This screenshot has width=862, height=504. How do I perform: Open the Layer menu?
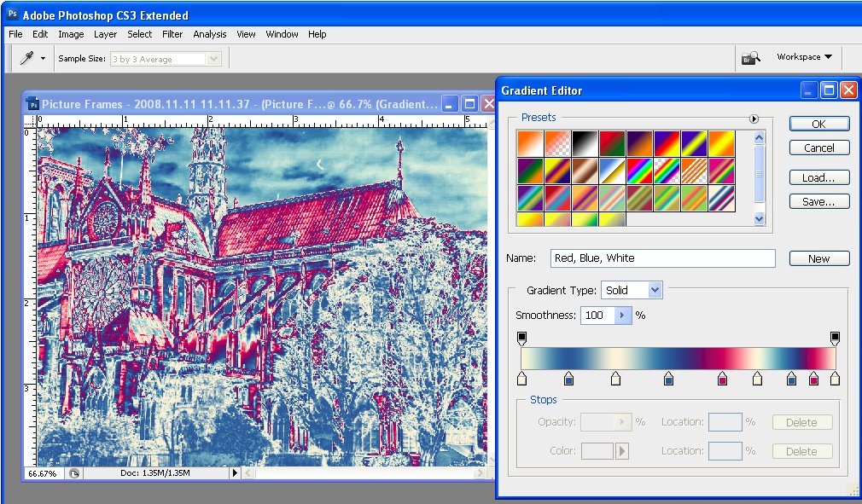[105, 34]
